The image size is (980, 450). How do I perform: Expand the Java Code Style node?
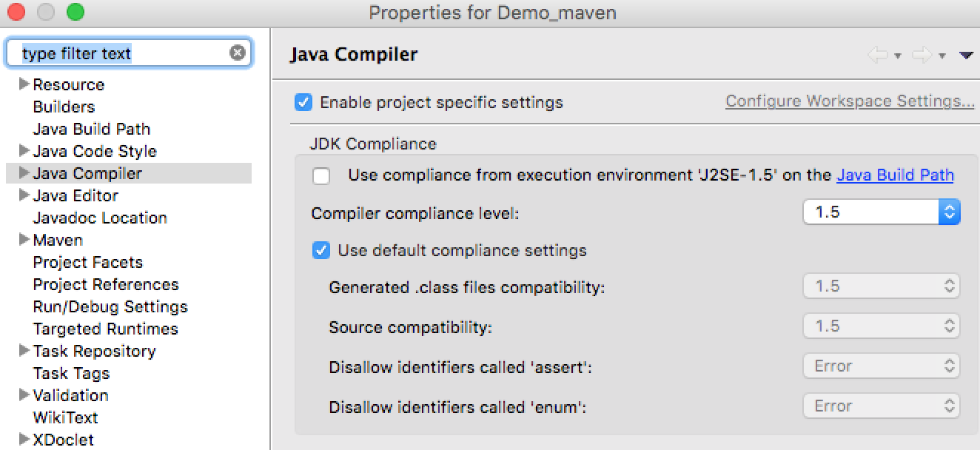click(x=24, y=151)
